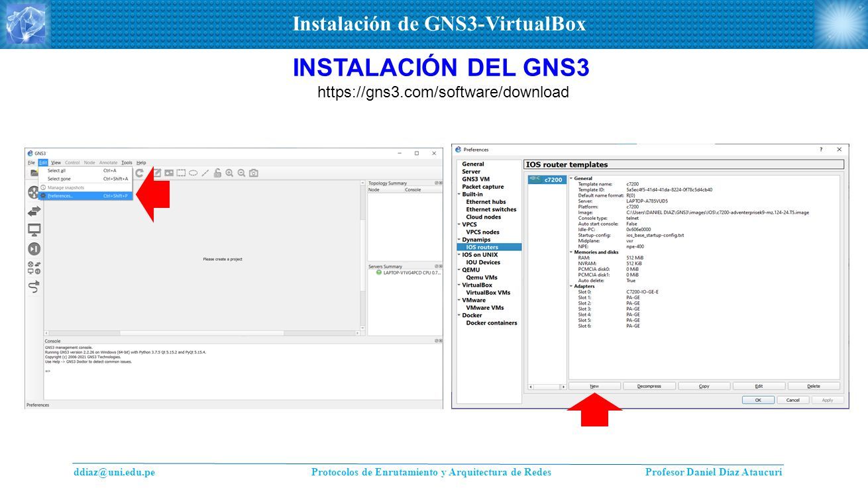Screen dimensions: 868x488
Task: Collapse the VPCS section in Preferences tree
Action: pos(459,224)
